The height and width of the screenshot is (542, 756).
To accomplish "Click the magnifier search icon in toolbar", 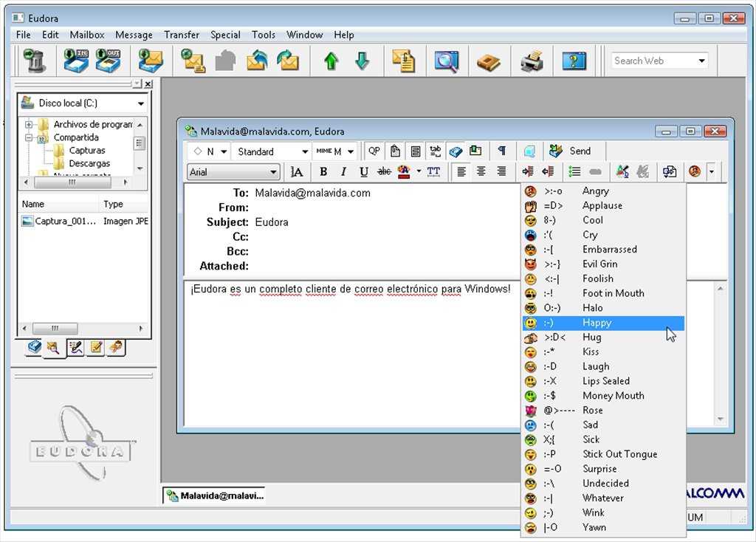I will [x=446, y=61].
